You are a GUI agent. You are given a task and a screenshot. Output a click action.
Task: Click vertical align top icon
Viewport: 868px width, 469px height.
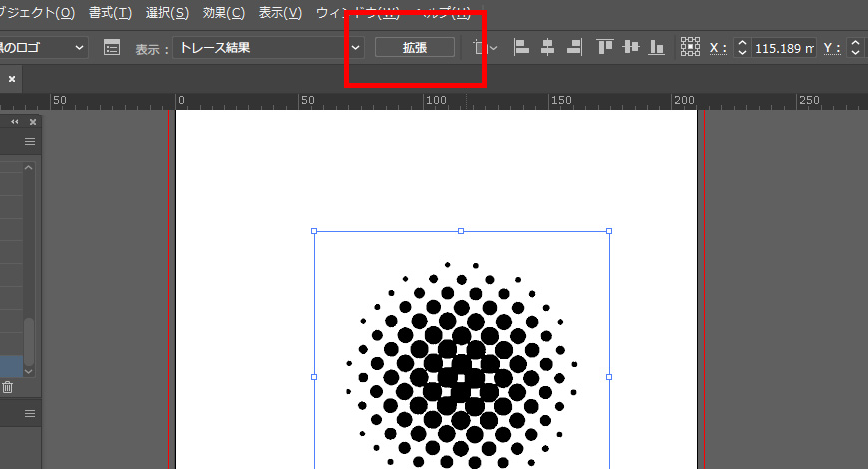604,47
